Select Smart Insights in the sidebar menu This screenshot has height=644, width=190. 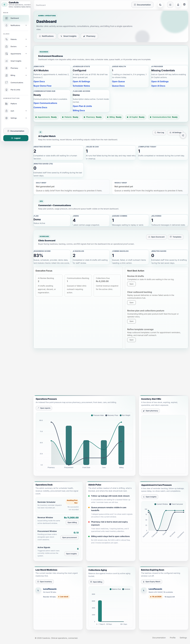[16, 61]
